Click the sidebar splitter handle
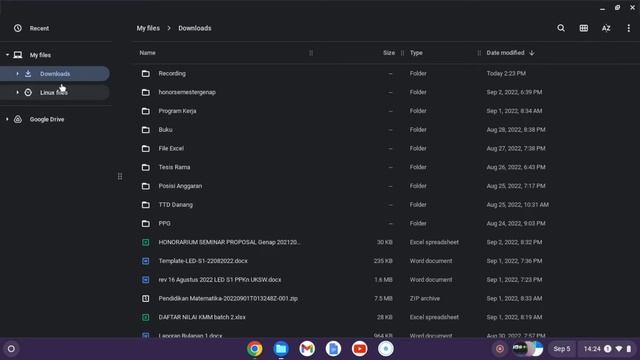Screen dimensions: 640x360 tap(120, 177)
